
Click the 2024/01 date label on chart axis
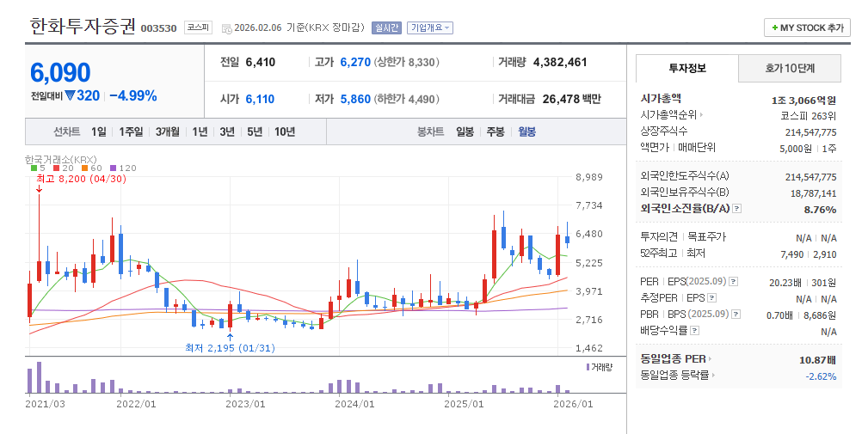[354, 404]
